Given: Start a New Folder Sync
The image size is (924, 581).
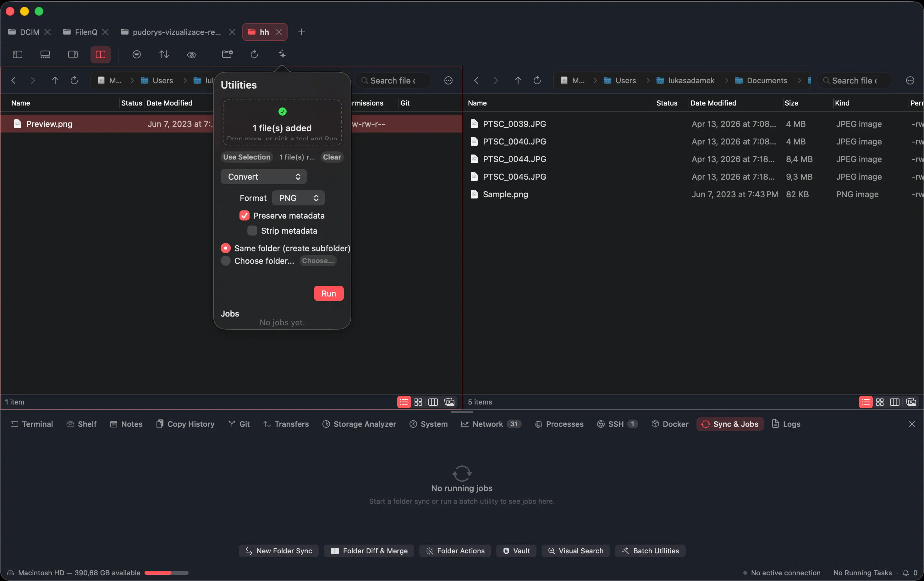Looking at the screenshot, I should coord(278,551).
